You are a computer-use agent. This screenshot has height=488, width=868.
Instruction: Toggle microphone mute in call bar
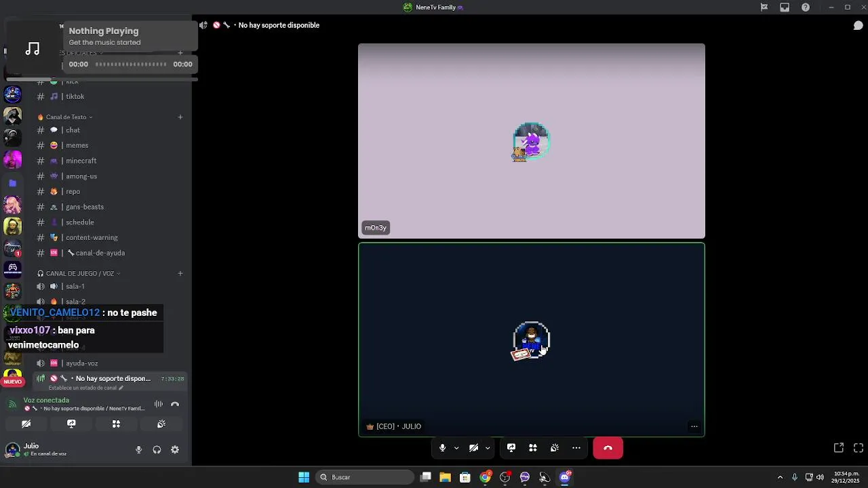[442, 448]
